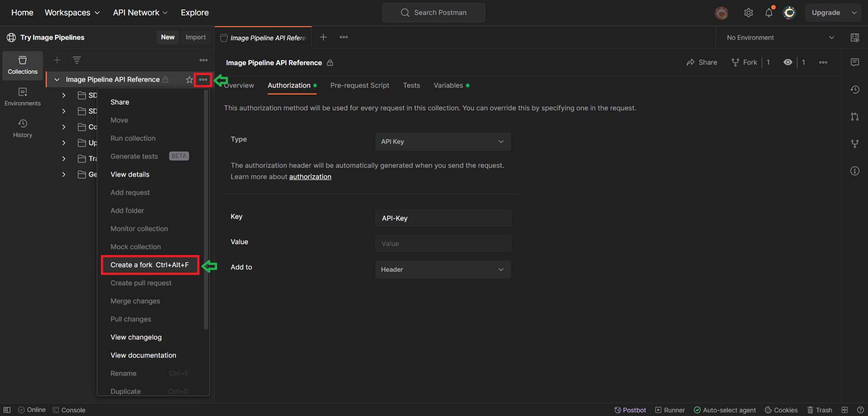The image size is (868, 416).
Task: Open the comments pane icon
Action: point(855,62)
